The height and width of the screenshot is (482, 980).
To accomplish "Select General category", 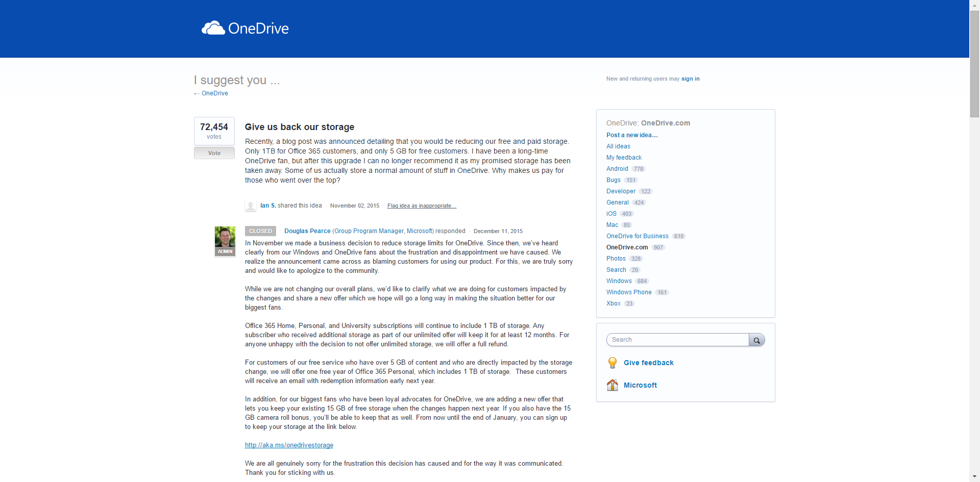I will pyautogui.click(x=618, y=202).
